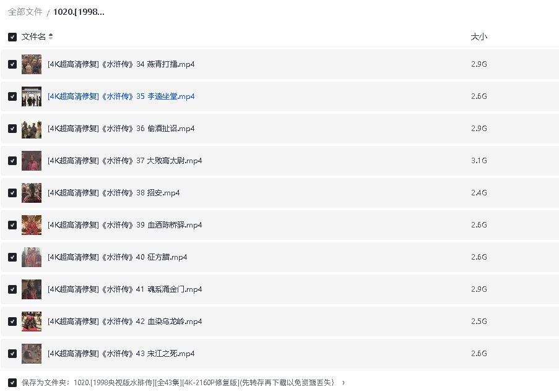Open file 37 大败高太尉.mp4
This screenshot has width=559, height=392.
(124, 161)
